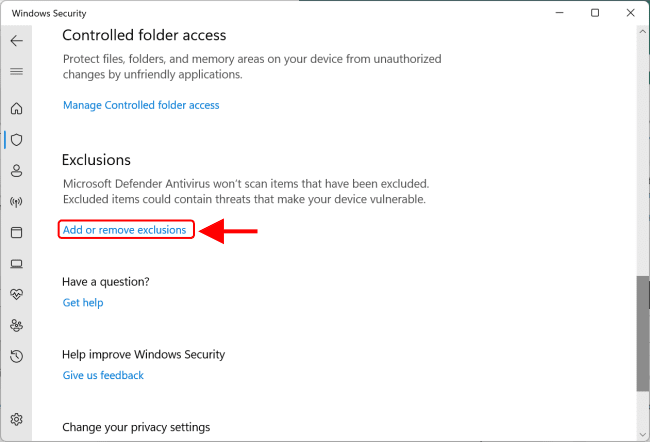Open Family options icon

16,325
